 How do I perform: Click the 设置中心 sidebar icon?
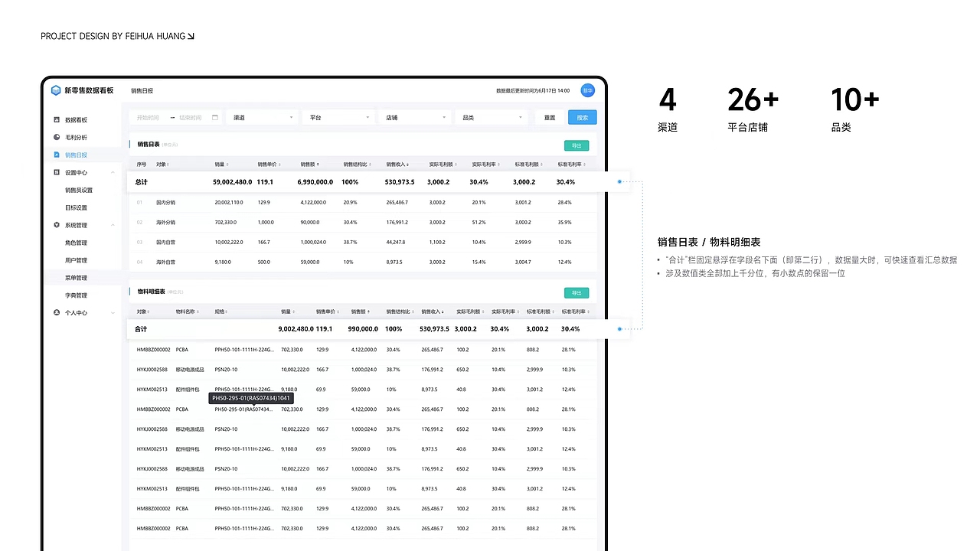(x=57, y=173)
